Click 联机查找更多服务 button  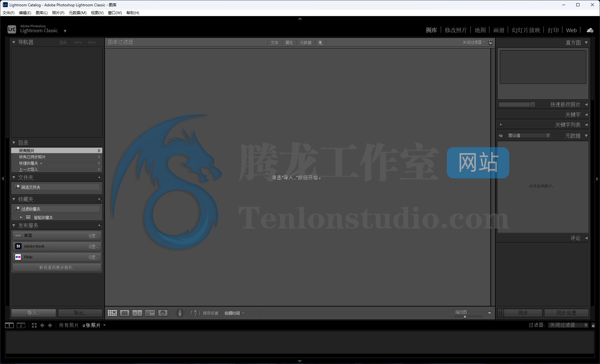(57, 267)
